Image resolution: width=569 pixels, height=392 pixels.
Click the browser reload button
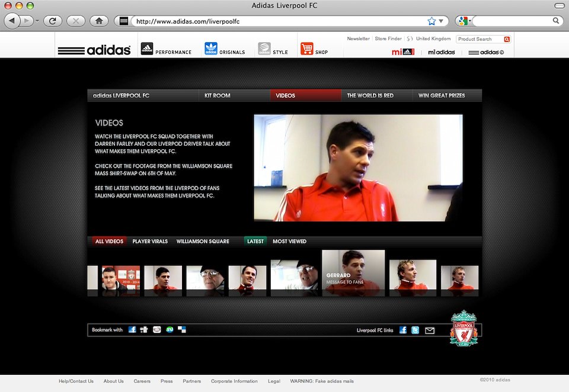[53, 21]
